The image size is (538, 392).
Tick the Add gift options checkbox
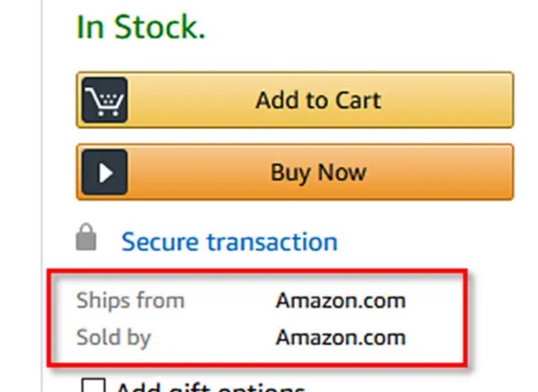click(93, 385)
